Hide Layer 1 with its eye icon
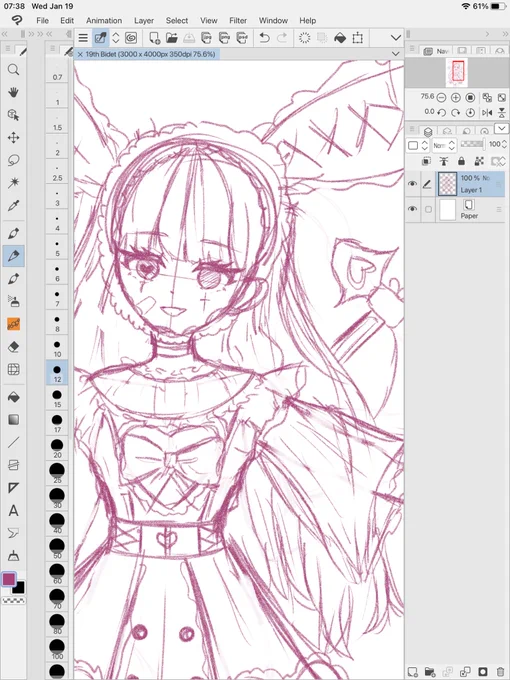The width and height of the screenshot is (510, 680). (412, 184)
